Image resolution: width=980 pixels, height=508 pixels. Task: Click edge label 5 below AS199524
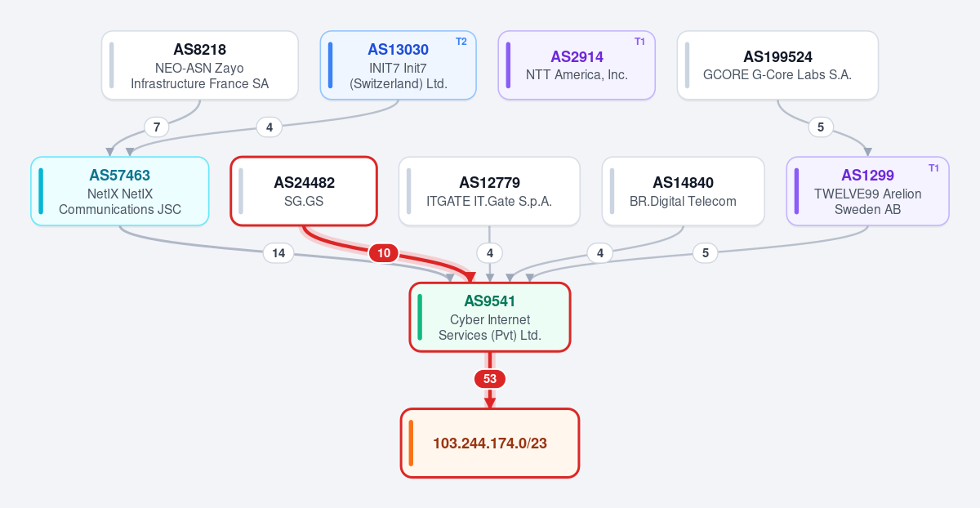821,127
